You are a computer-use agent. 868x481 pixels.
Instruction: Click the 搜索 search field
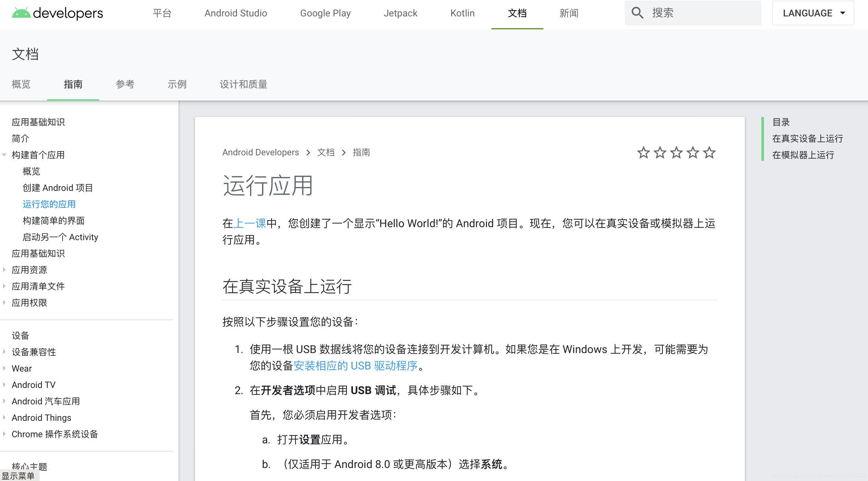(x=693, y=13)
